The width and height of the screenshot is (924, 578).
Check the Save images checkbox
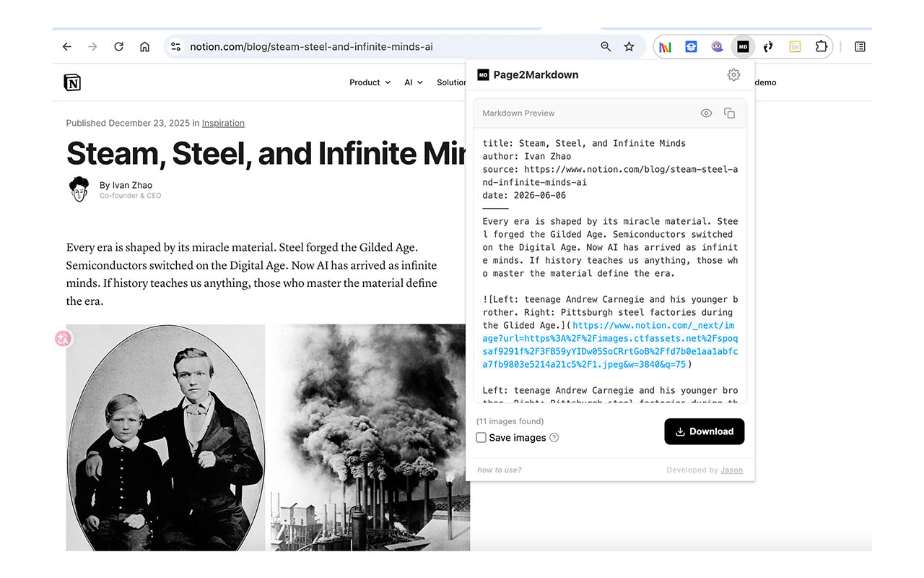[481, 438]
